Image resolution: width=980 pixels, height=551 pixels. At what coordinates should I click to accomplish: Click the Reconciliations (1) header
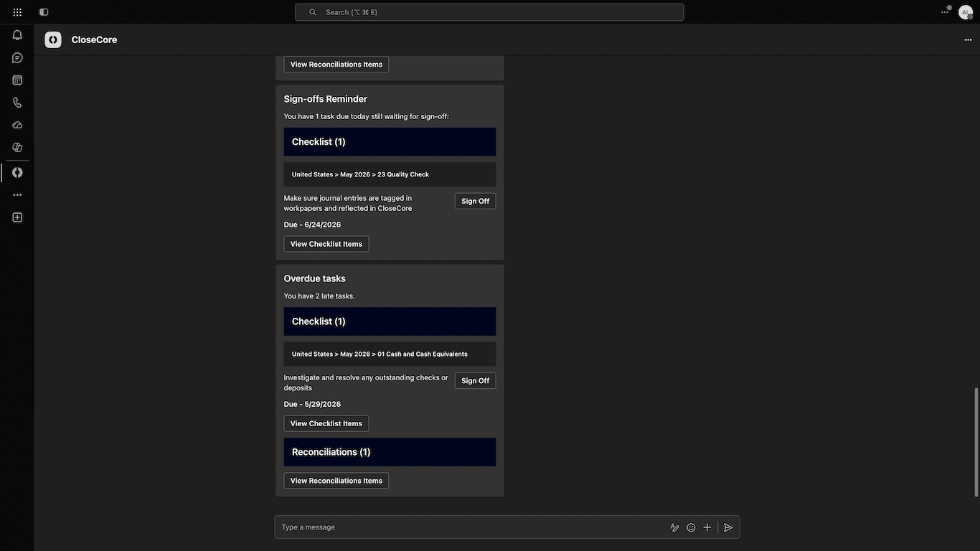pos(390,452)
